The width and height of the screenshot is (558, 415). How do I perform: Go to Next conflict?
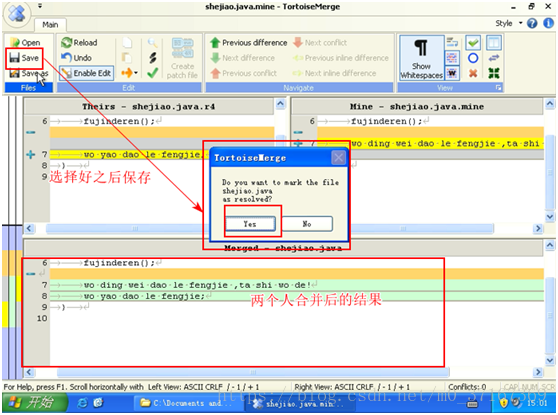pos(320,43)
